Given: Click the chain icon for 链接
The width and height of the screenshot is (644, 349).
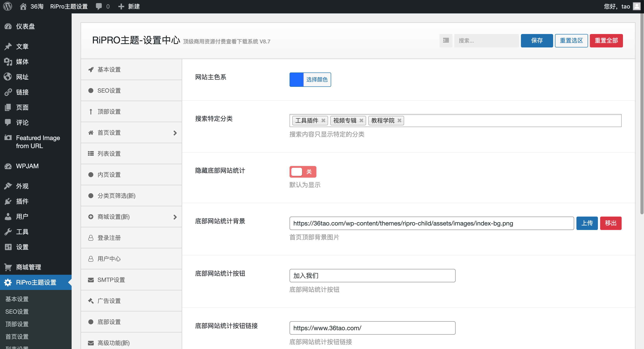Looking at the screenshot, I should (x=8, y=92).
